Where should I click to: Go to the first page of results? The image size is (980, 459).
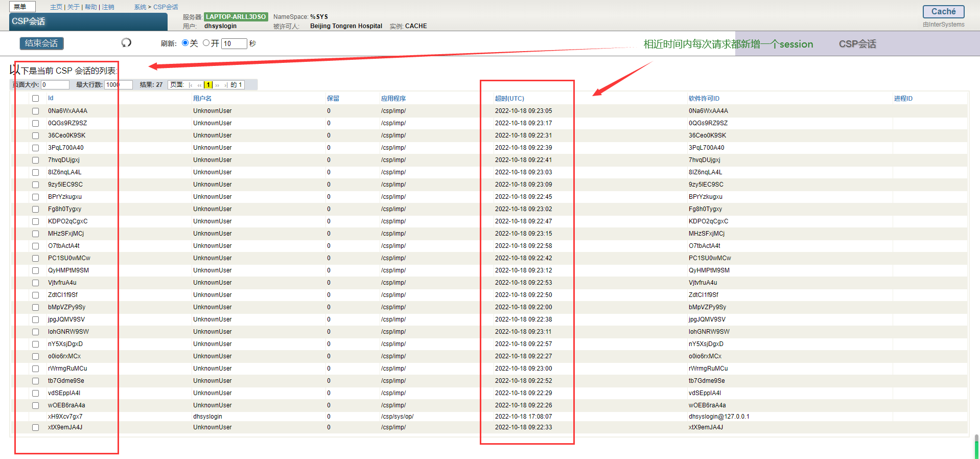(x=191, y=85)
